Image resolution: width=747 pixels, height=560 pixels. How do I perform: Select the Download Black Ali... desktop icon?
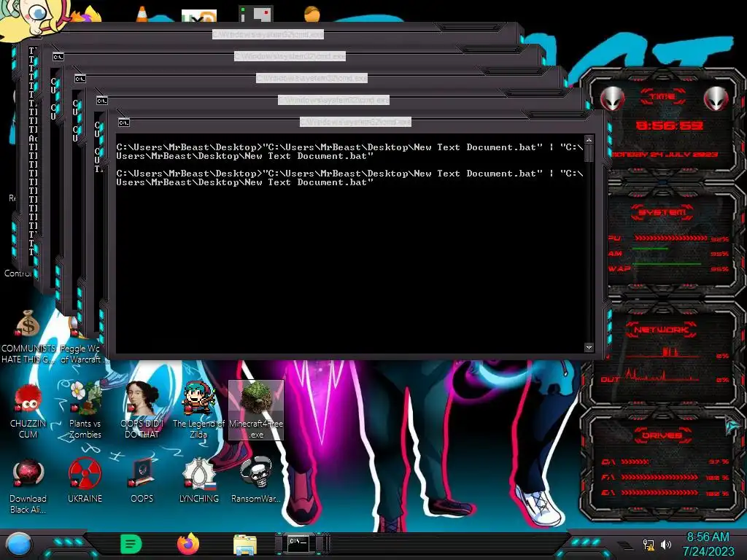(28, 486)
